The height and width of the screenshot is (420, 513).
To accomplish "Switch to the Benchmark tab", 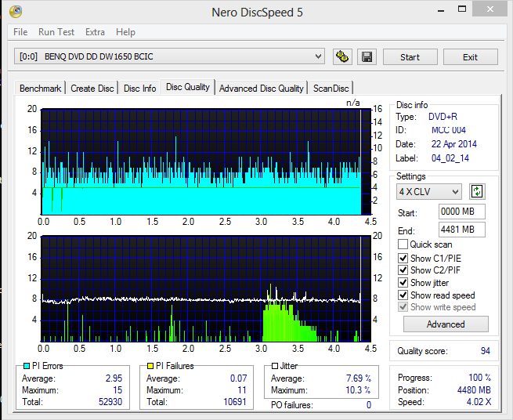I will click(40, 89).
